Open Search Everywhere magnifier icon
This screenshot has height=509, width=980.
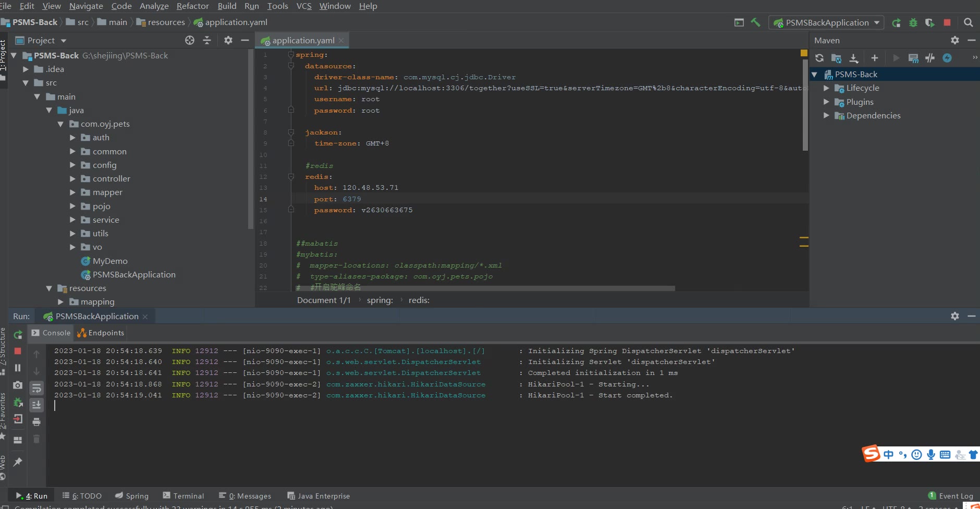969,22
